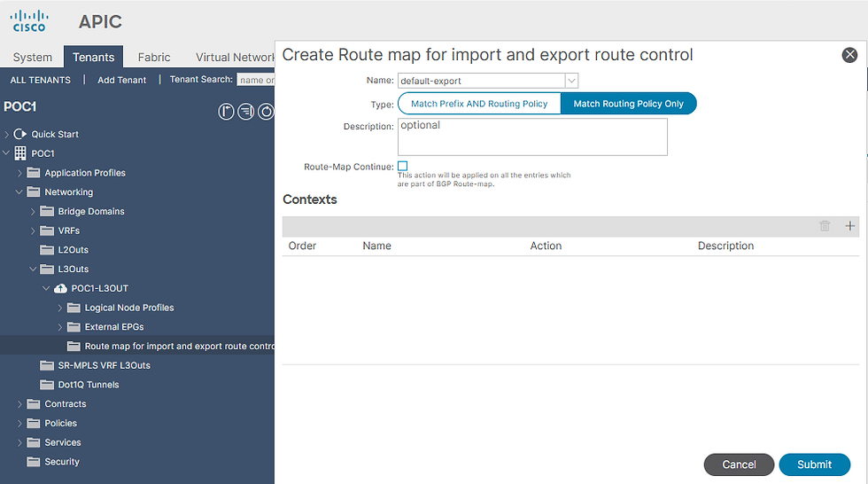Switch to the System tab
Screen dimensions: 868x484
tap(33, 57)
